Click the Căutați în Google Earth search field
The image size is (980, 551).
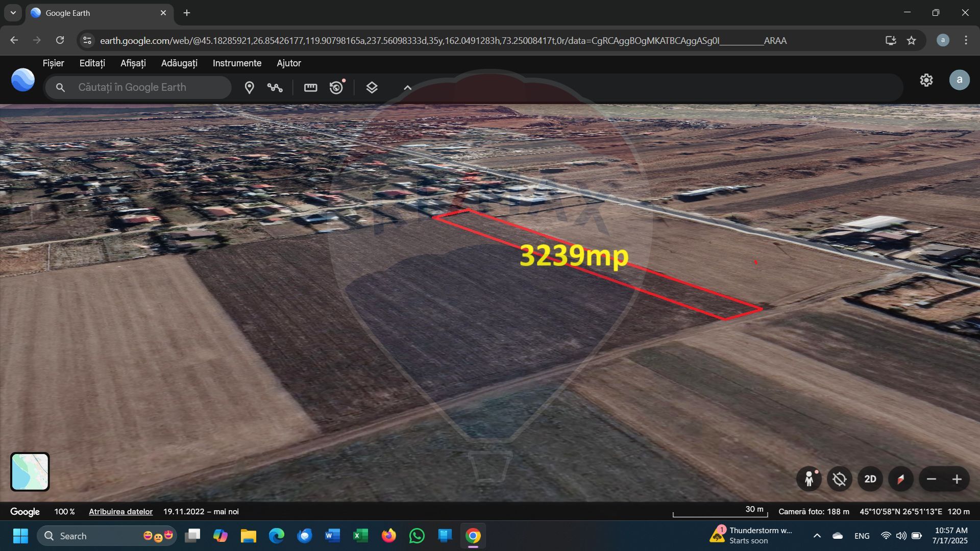coord(148,87)
